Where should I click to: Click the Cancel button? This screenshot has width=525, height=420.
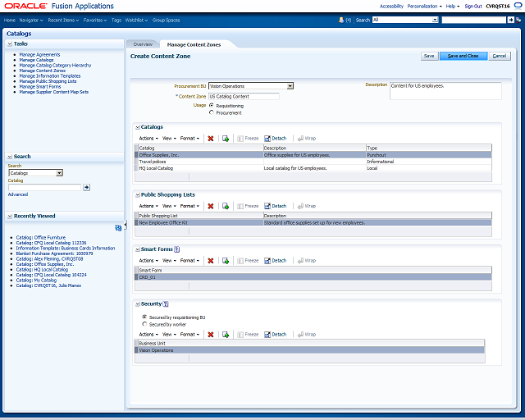pyautogui.click(x=500, y=56)
